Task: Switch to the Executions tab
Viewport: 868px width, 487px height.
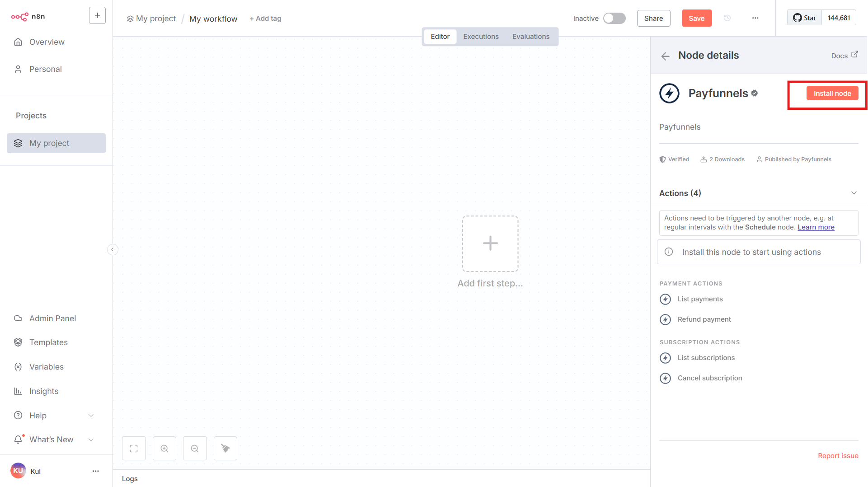Action: pyautogui.click(x=481, y=37)
